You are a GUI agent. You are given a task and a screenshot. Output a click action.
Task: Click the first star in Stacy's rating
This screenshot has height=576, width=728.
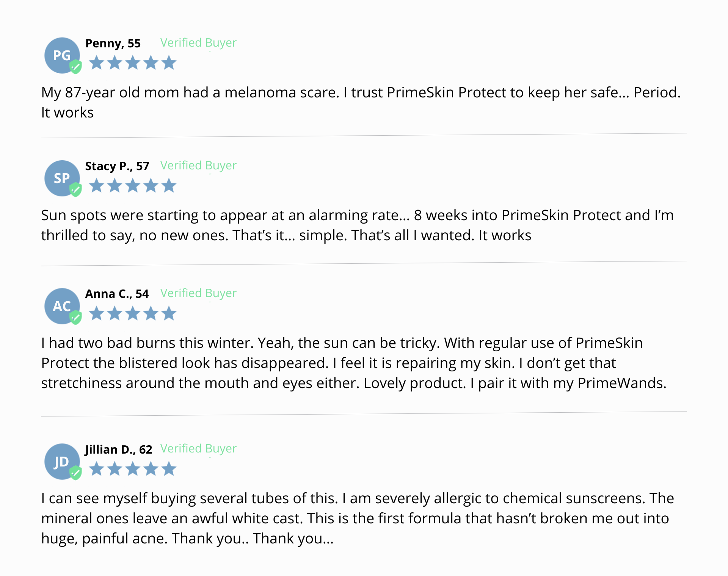click(x=97, y=186)
